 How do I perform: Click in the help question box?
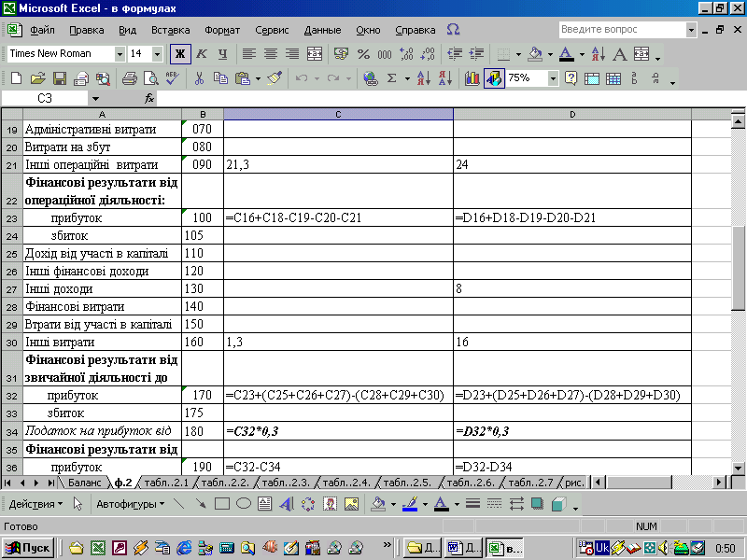click(x=622, y=30)
